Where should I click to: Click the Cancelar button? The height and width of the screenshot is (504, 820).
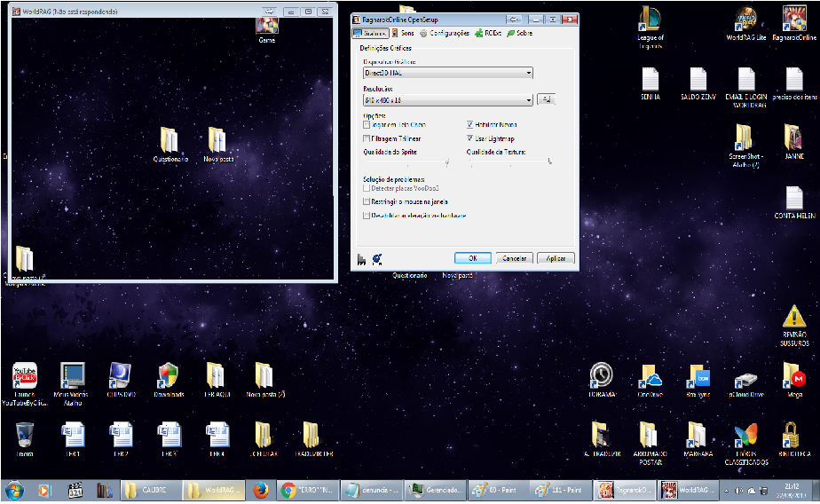(514, 258)
